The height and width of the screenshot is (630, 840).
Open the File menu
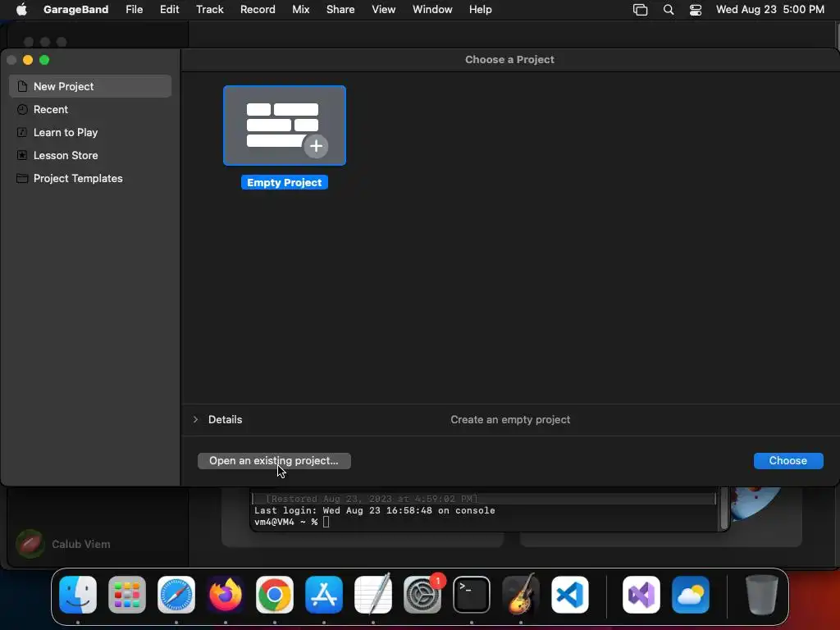134,10
